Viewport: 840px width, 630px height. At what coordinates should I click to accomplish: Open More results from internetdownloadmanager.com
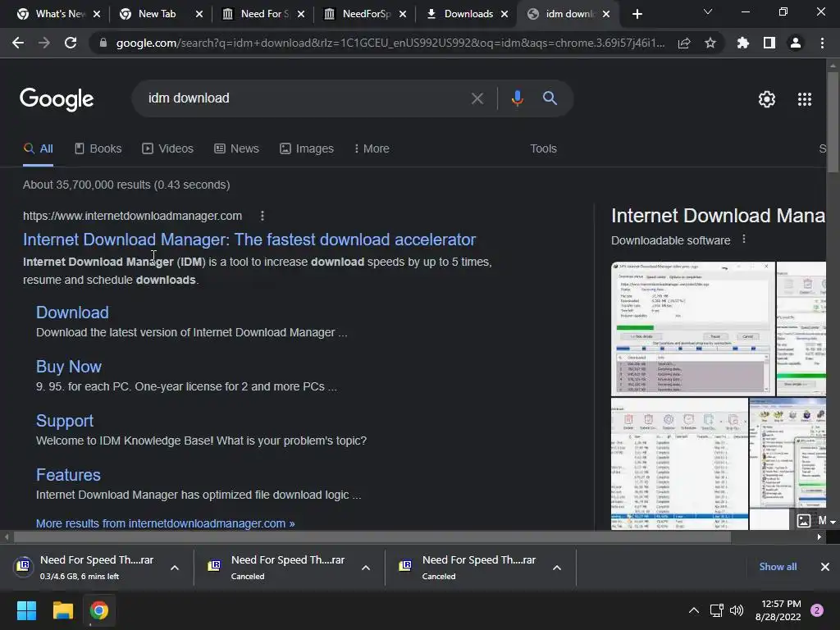pos(165,523)
